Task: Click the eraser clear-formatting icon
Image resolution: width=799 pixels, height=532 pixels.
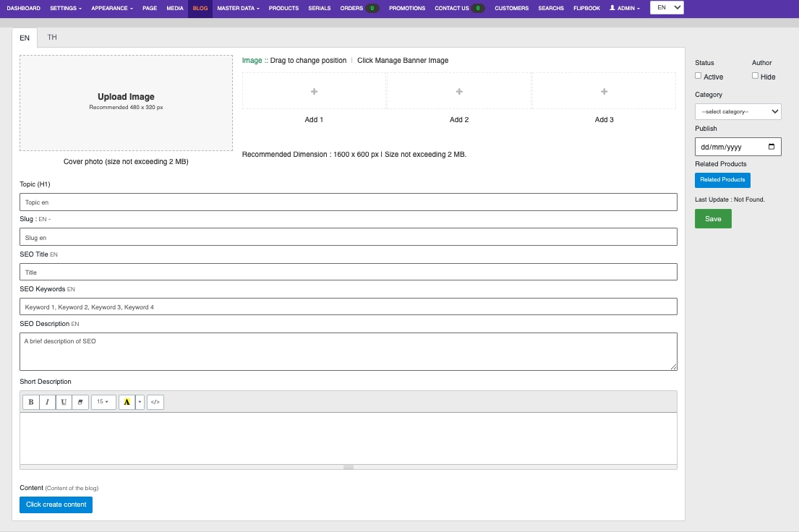Action: tap(81, 402)
